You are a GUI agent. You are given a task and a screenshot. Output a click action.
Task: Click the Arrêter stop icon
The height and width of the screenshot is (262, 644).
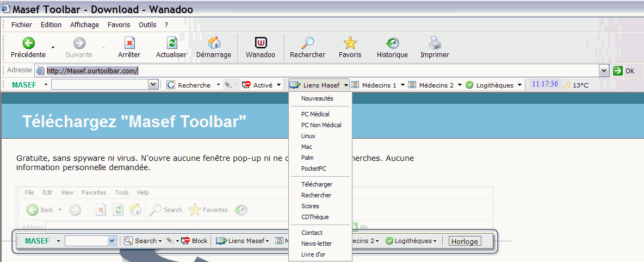coord(129,43)
